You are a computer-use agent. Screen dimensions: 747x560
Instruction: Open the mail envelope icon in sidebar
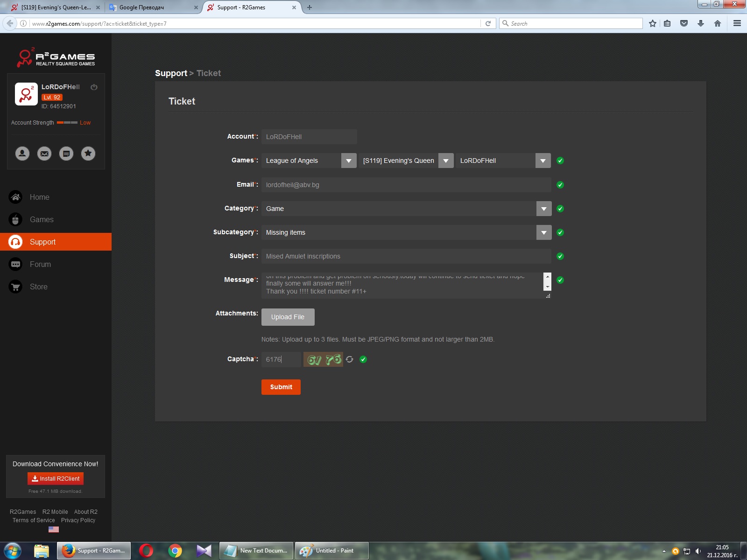44,154
